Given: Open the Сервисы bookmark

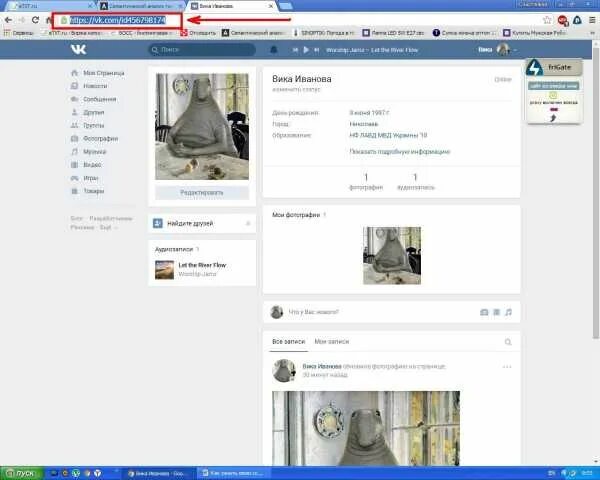Looking at the screenshot, I should 19,33.
